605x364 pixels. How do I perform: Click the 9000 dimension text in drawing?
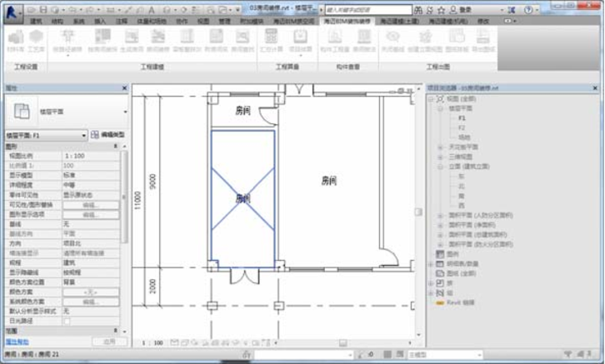point(152,182)
